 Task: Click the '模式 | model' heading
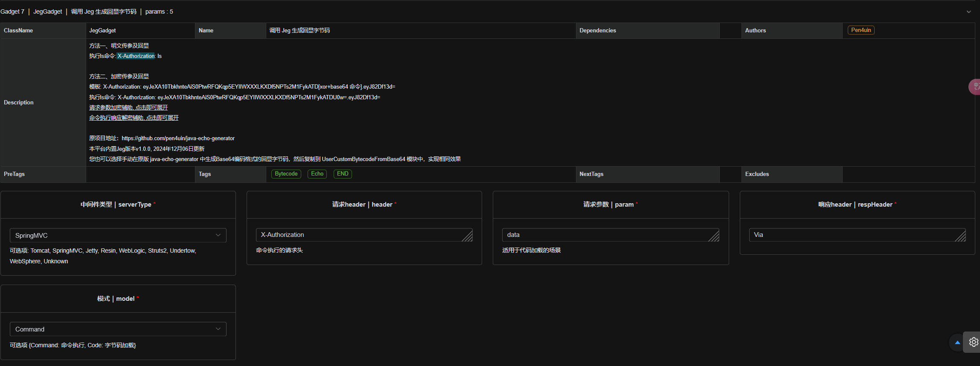(116, 299)
